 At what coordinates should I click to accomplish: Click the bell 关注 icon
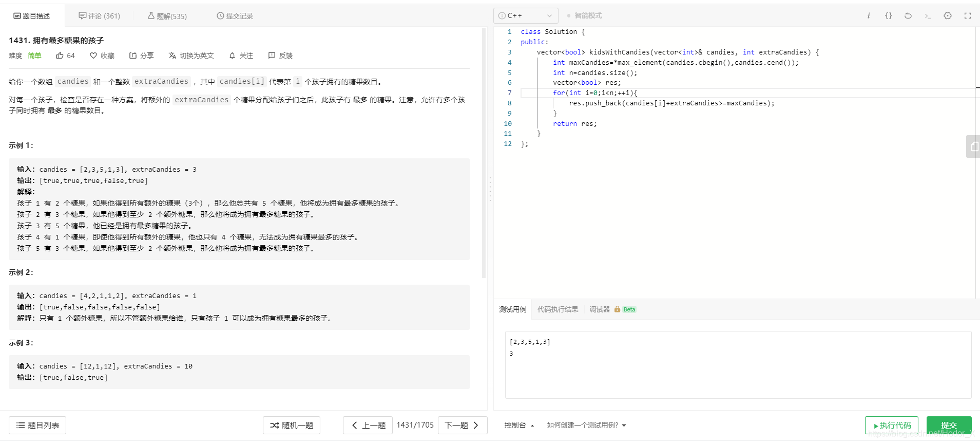pyautogui.click(x=232, y=56)
